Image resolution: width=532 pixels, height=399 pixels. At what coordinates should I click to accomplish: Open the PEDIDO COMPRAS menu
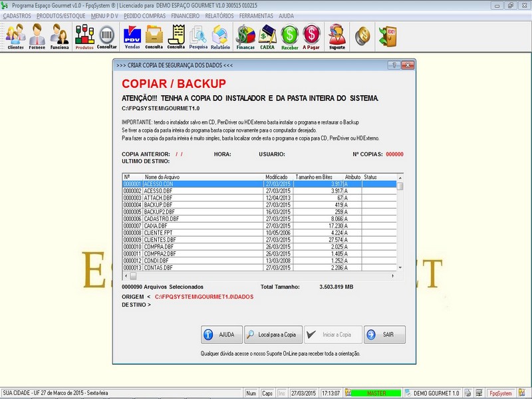[x=144, y=16]
